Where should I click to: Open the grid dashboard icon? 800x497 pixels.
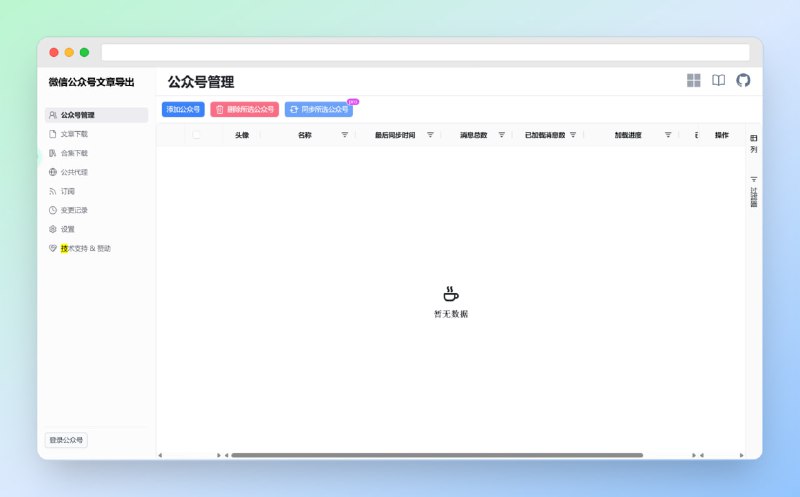click(693, 80)
